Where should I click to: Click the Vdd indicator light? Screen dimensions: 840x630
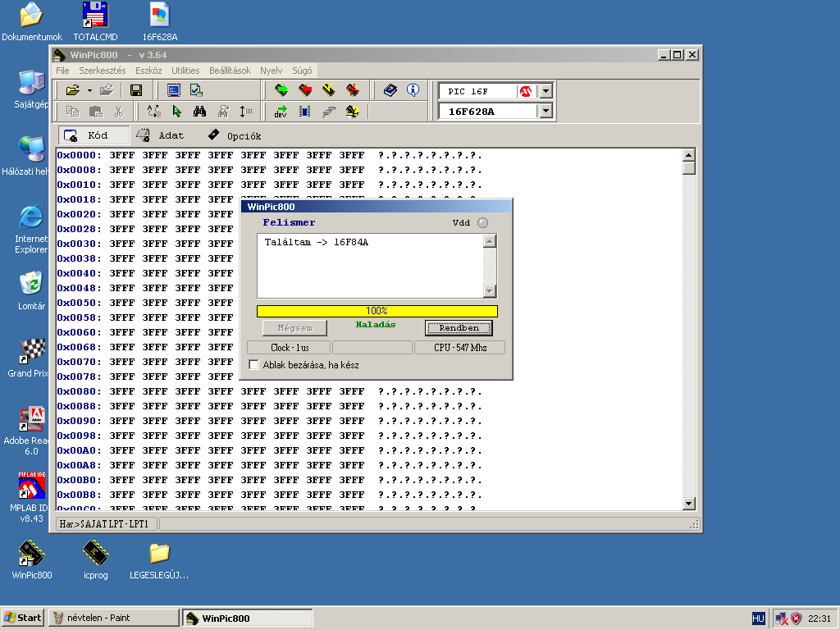[x=482, y=223]
